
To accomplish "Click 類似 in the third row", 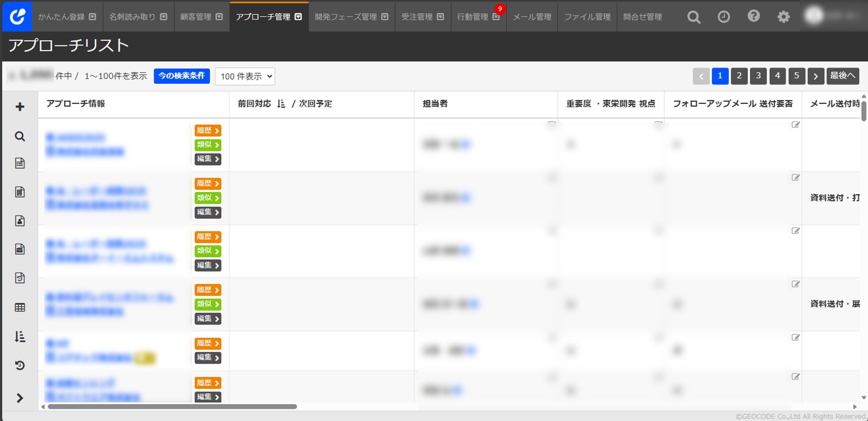I will [208, 251].
